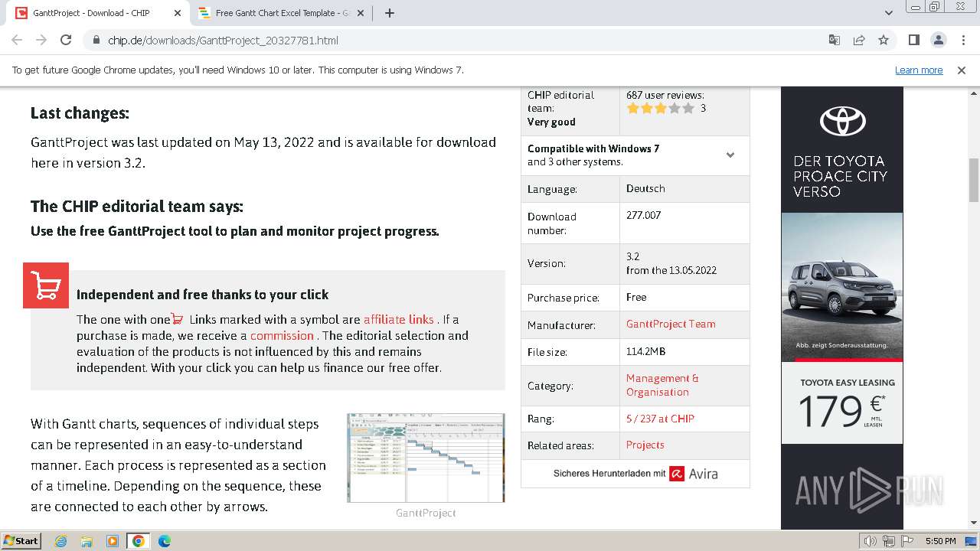The image size is (980, 551).
Task: Switch to Free Gantt Chart Excel Template tab
Action: (x=280, y=13)
